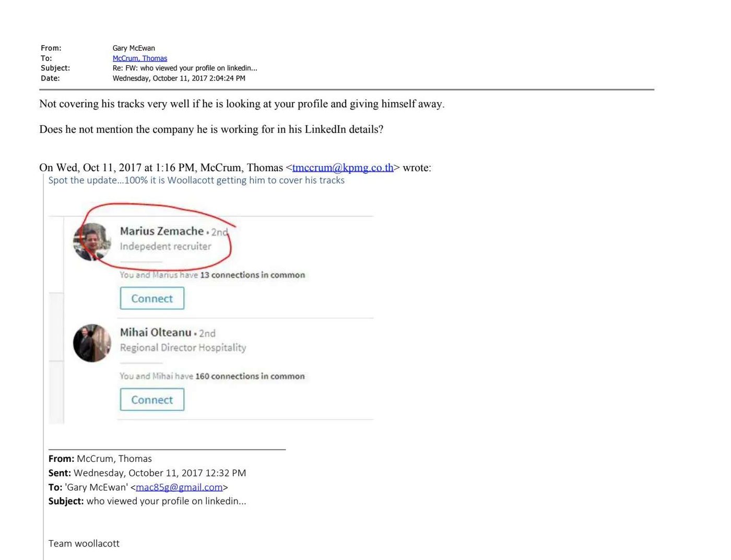Viewport: 731px width, 560px height.
Task: Open Mihai Olteanu's profile photo
Action: pyautogui.click(x=92, y=343)
